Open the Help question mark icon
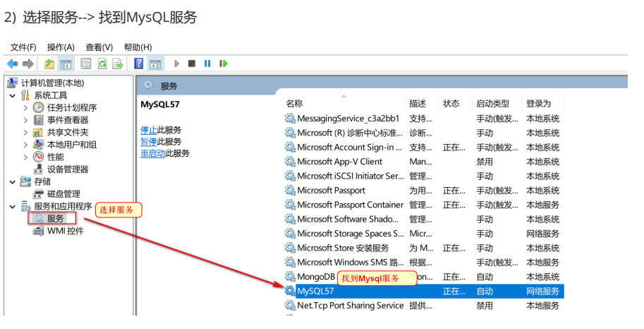Screen dimensions: 644x329 pos(139,64)
